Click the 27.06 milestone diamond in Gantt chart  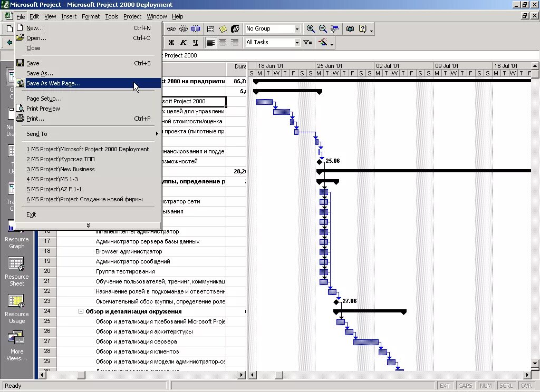tap(336, 302)
